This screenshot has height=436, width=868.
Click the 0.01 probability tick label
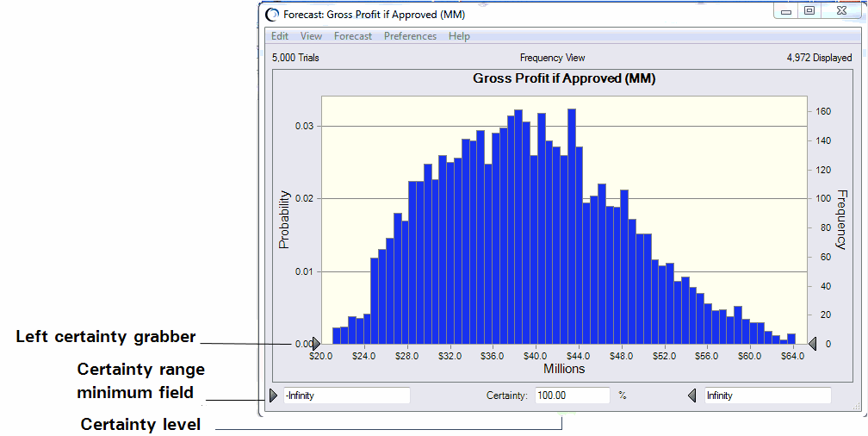[x=305, y=272]
